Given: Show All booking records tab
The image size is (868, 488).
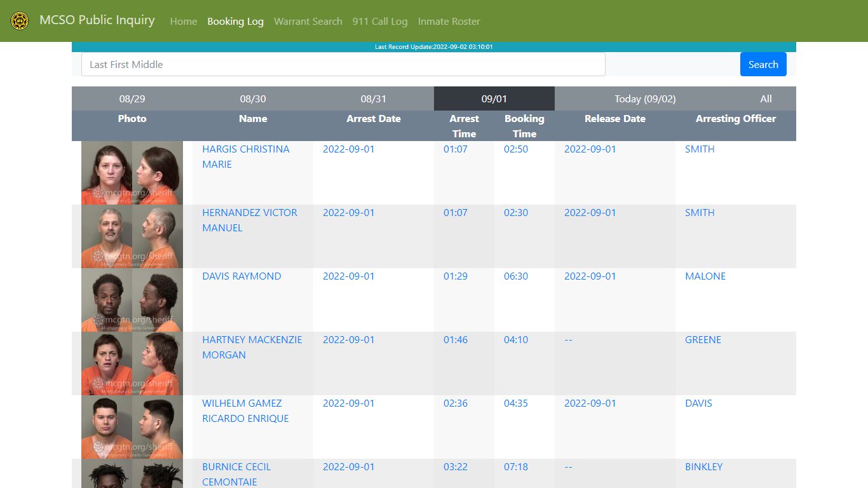Looking at the screenshot, I should [x=766, y=98].
